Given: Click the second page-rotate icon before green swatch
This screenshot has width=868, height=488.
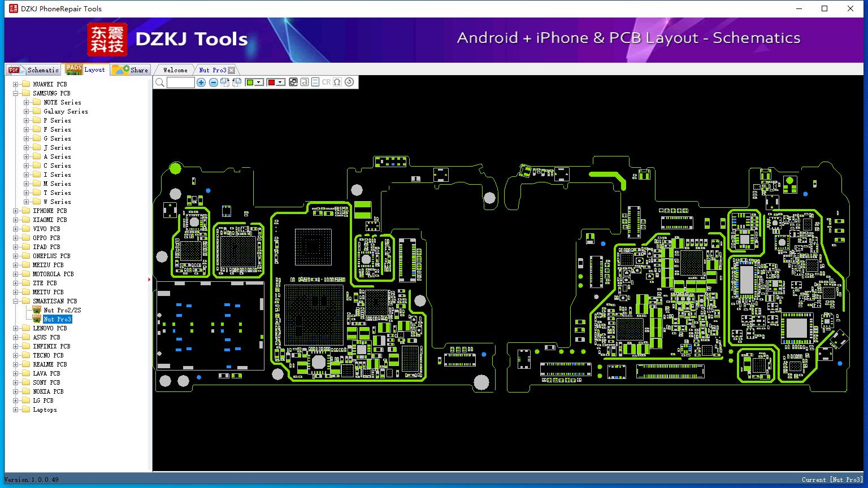Looking at the screenshot, I should click(x=237, y=82).
